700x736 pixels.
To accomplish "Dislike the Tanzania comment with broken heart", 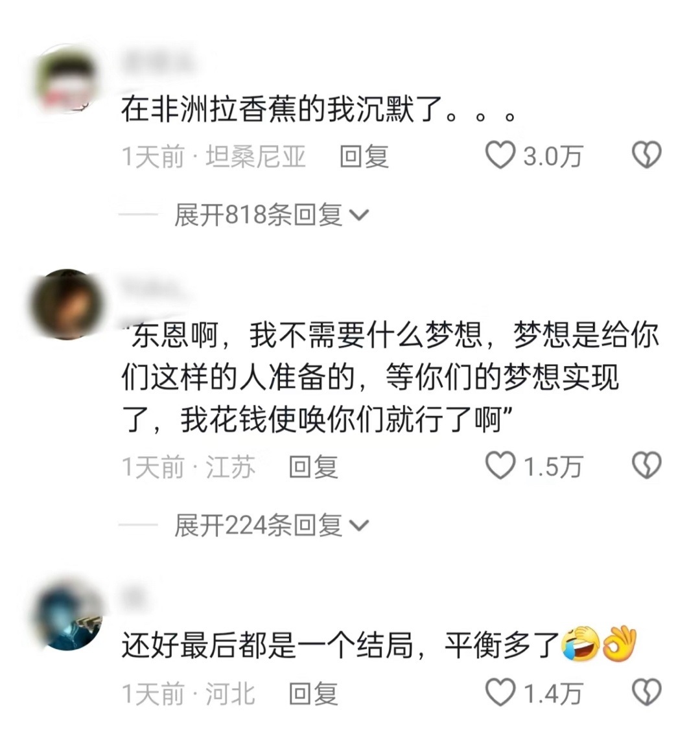I will [x=647, y=155].
